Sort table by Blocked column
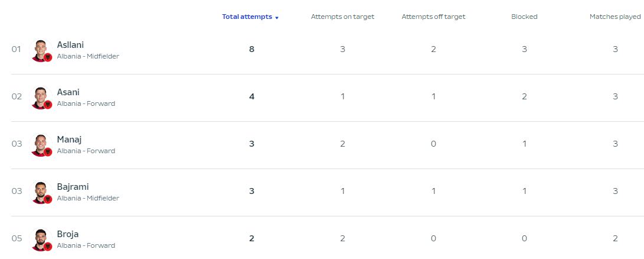Image resolution: width=644 pixels, height=259 pixels. [524, 17]
